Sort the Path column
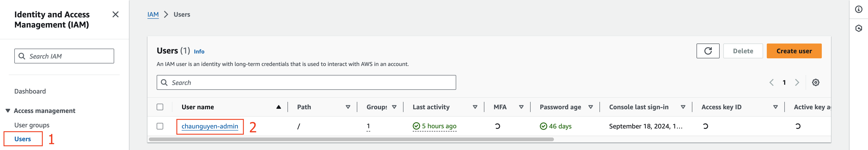 click(x=348, y=107)
